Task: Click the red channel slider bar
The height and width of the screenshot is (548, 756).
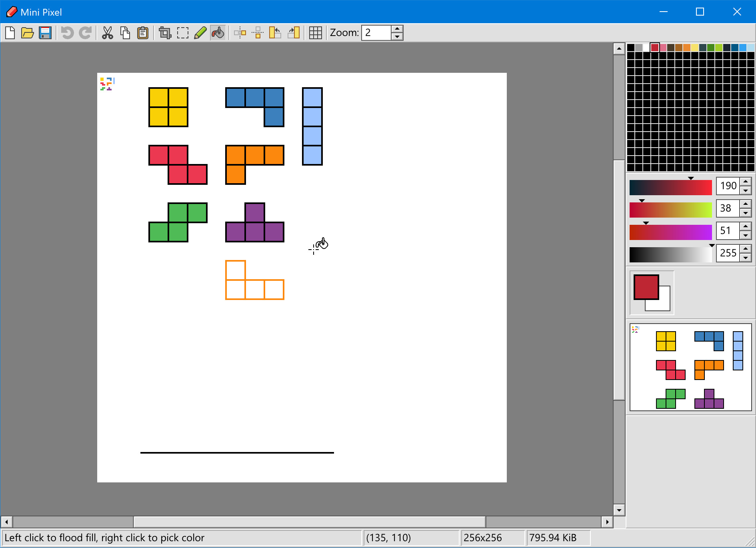Action: click(671, 187)
